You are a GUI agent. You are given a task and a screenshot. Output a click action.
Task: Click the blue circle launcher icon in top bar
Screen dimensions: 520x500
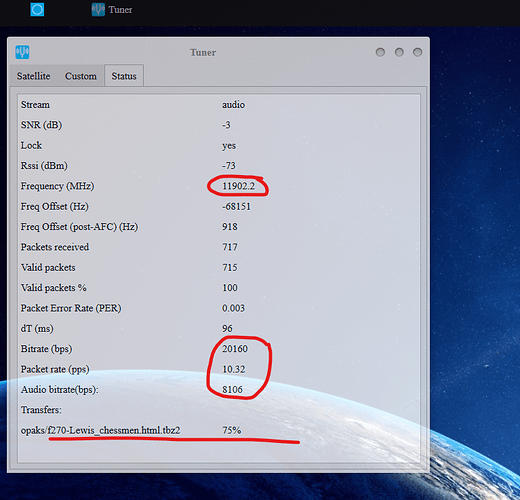coord(37,9)
